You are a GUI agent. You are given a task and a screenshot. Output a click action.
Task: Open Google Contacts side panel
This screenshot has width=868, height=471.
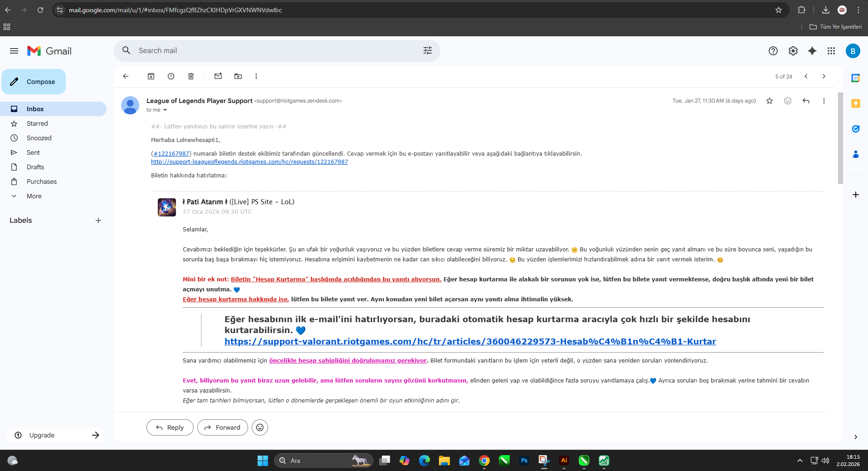click(x=856, y=154)
